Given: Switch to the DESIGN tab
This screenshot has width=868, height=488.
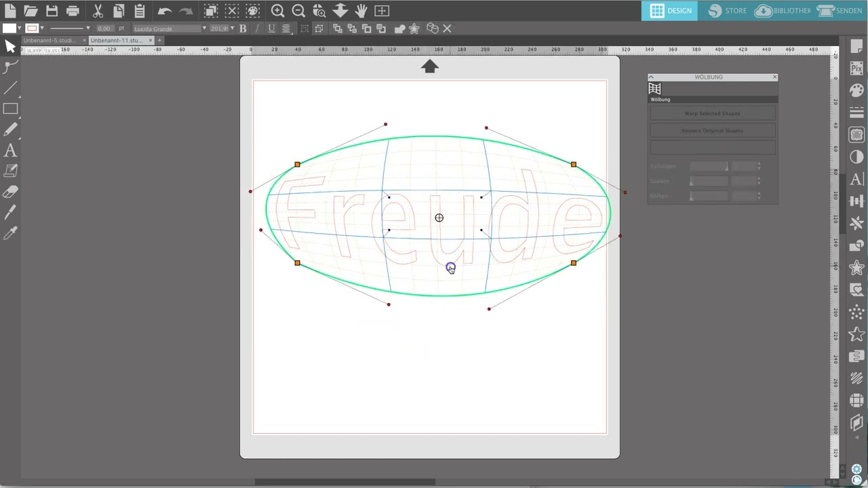Looking at the screenshot, I should click(670, 11).
